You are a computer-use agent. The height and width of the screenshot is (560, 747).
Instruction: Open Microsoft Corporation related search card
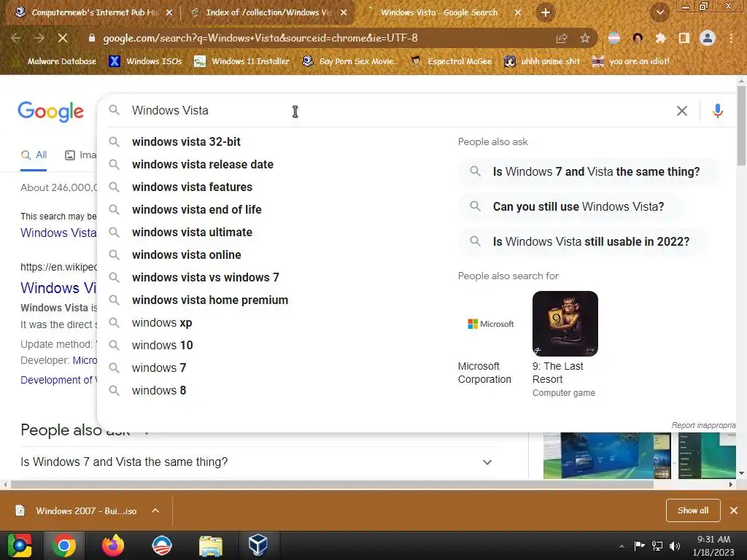click(x=490, y=338)
